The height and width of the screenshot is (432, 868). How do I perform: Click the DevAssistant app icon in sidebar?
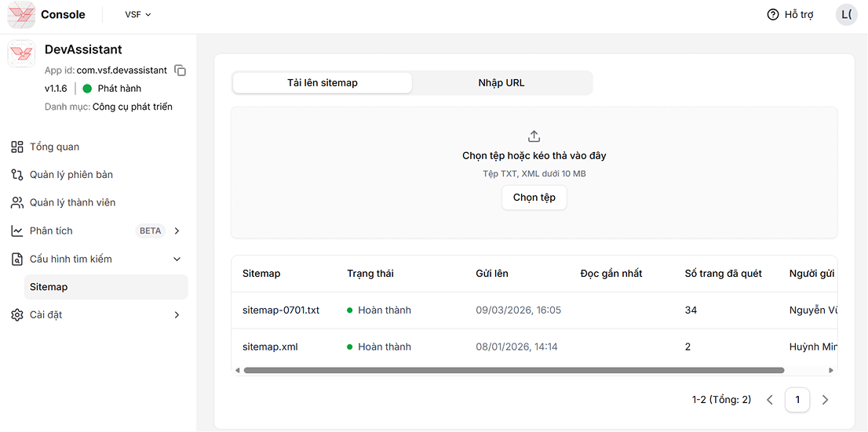click(21, 53)
